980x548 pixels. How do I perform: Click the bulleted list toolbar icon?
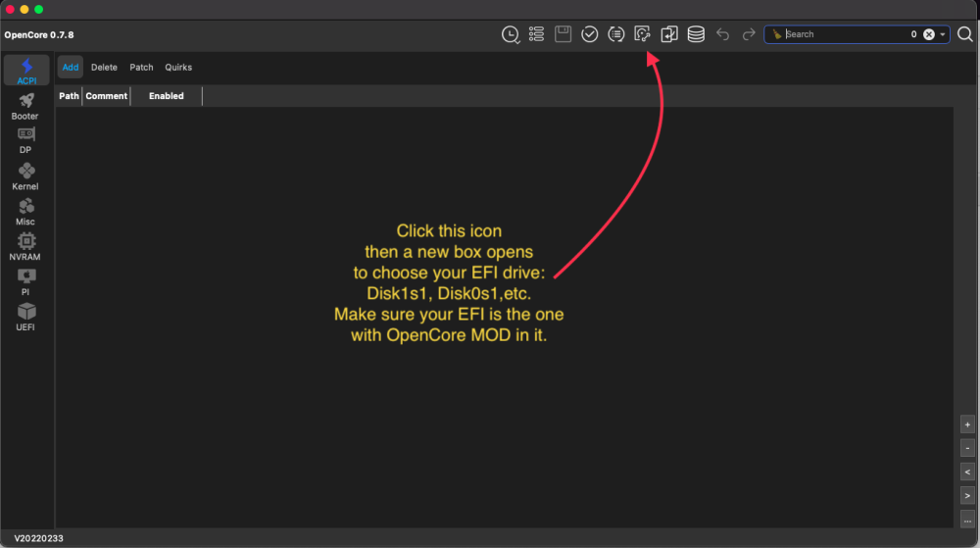[536, 33]
